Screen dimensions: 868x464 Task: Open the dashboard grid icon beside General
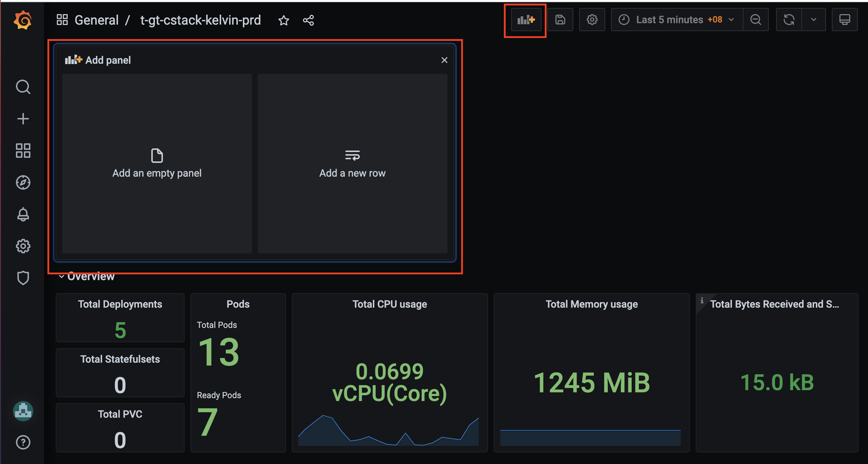62,20
